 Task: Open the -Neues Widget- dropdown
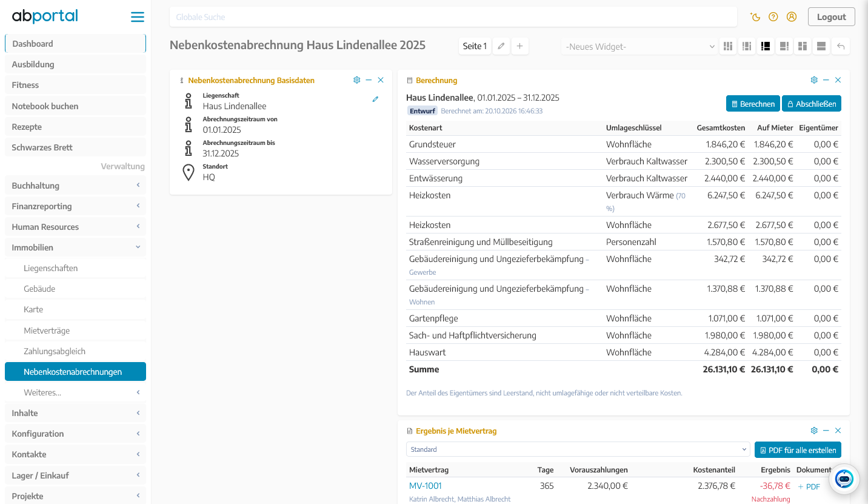(640, 46)
